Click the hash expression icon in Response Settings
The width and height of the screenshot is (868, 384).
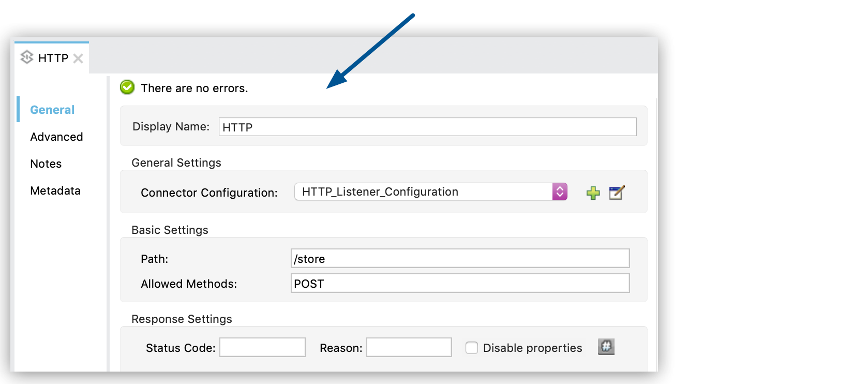pos(606,347)
